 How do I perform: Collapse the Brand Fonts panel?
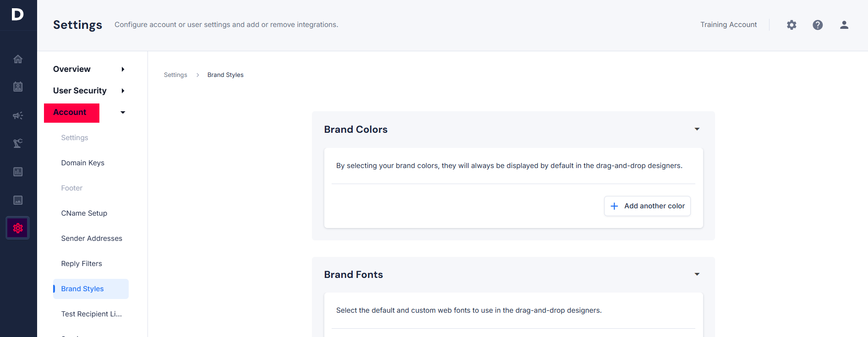click(x=697, y=274)
